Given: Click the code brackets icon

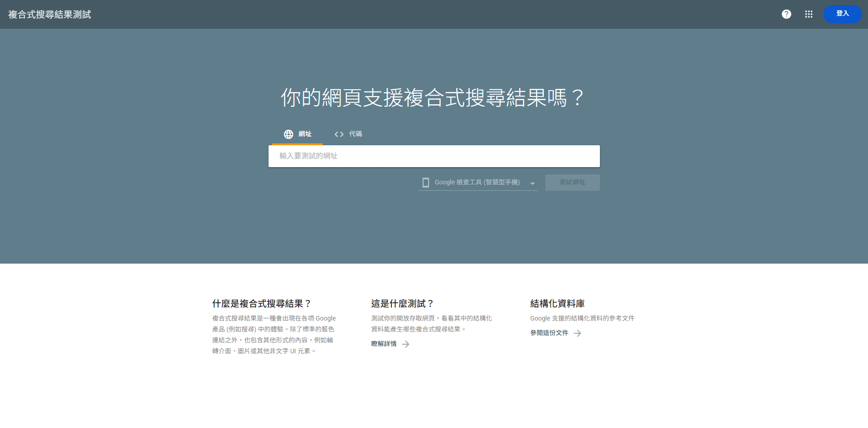Looking at the screenshot, I should (339, 134).
